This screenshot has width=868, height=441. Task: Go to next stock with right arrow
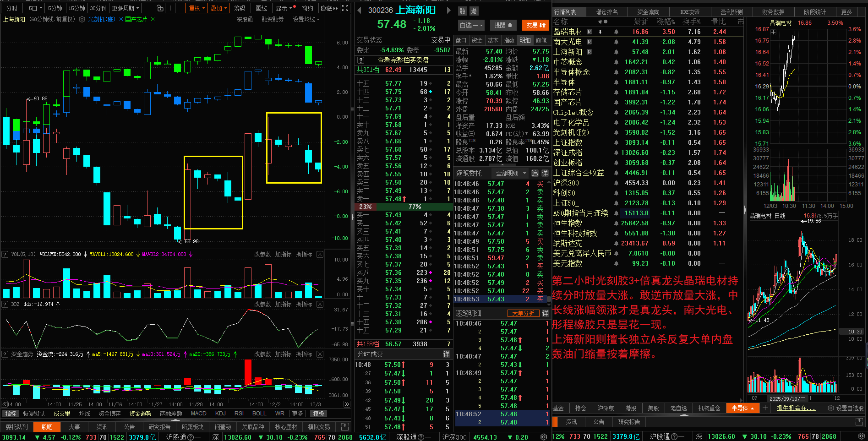[448, 10]
